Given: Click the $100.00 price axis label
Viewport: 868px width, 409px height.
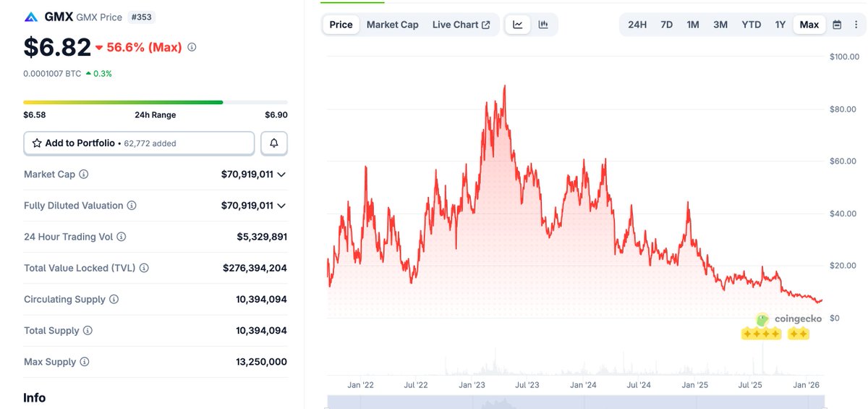Looking at the screenshot, I should (844, 56).
